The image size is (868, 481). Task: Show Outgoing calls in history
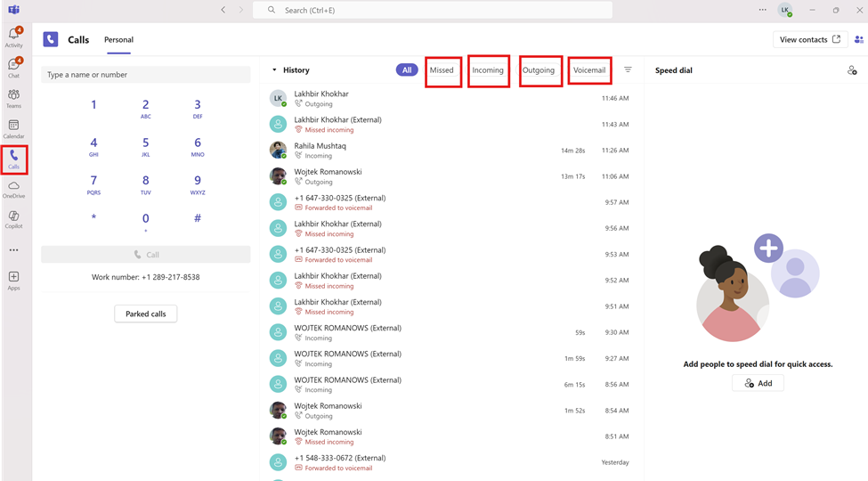point(539,70)
